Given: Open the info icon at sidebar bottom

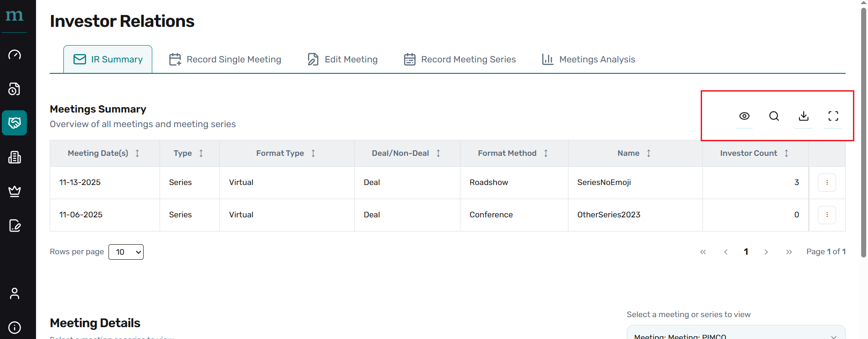Looking at the screenshot, I should (x=15, y=328).
